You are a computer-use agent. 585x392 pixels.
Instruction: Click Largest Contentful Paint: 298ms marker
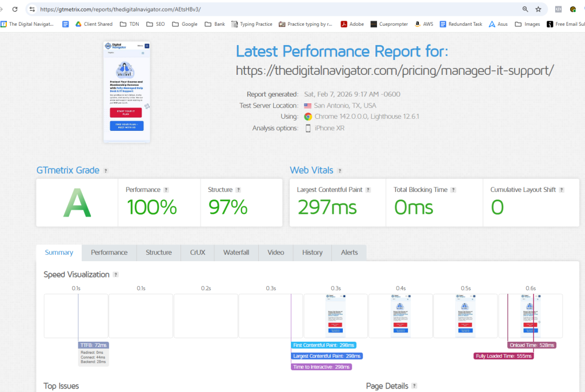click(x=327, y=356)
